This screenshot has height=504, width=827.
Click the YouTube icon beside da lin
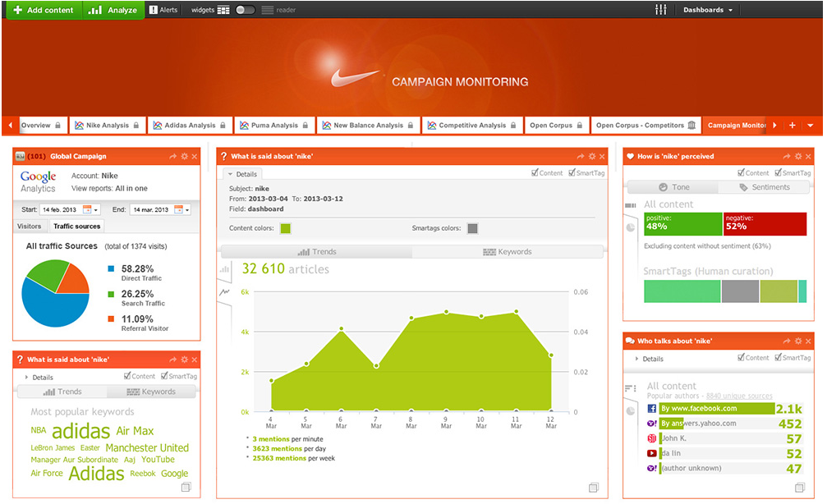click(652, 453)
